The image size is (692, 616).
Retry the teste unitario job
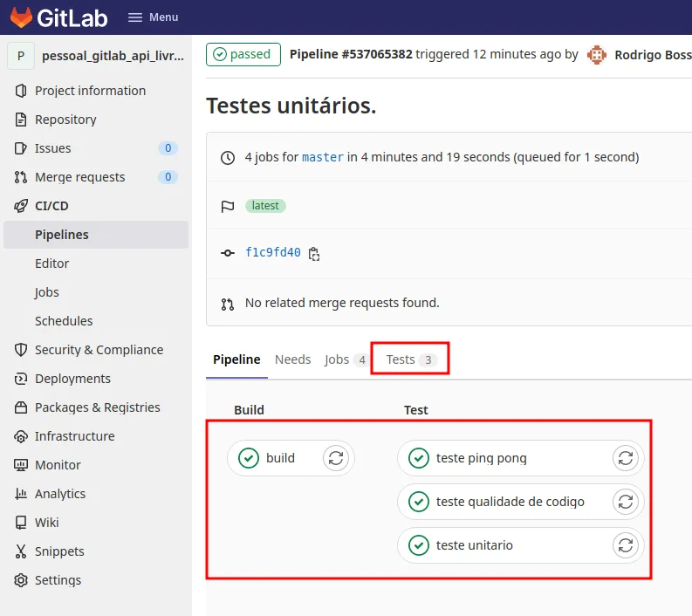tap(626, 545)
